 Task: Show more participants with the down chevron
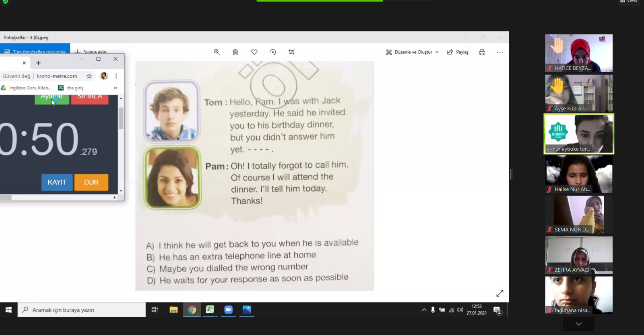pos(578,324)
